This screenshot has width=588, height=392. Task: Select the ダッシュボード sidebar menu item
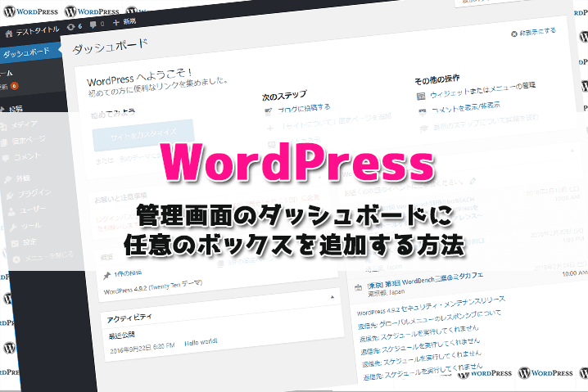(26, 53)
